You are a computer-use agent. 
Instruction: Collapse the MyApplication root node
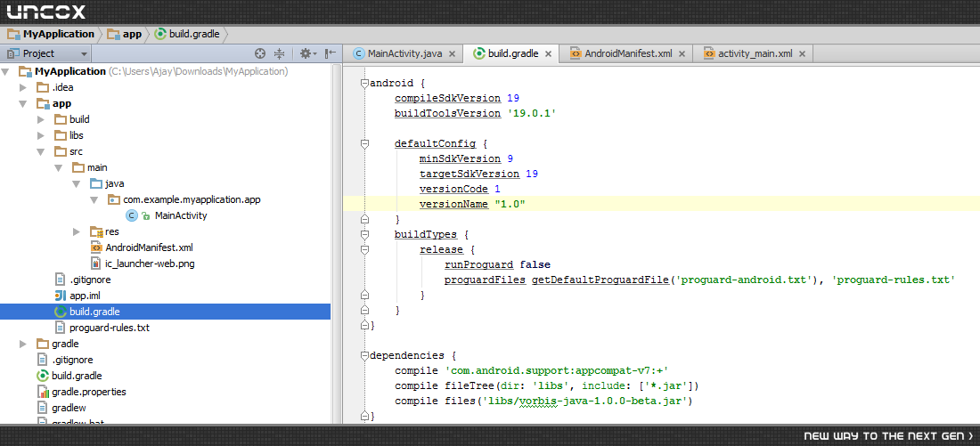tap(5, 71)
